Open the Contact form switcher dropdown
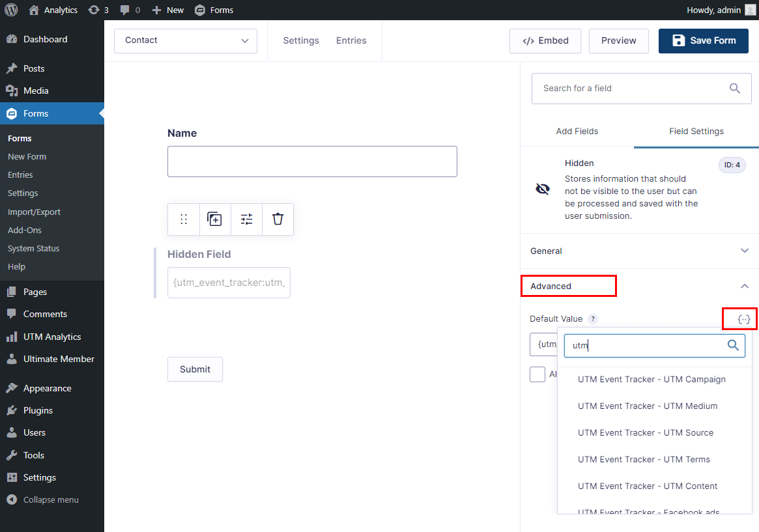The height and width of the screenshot is (532, 759). pos(186,40)
